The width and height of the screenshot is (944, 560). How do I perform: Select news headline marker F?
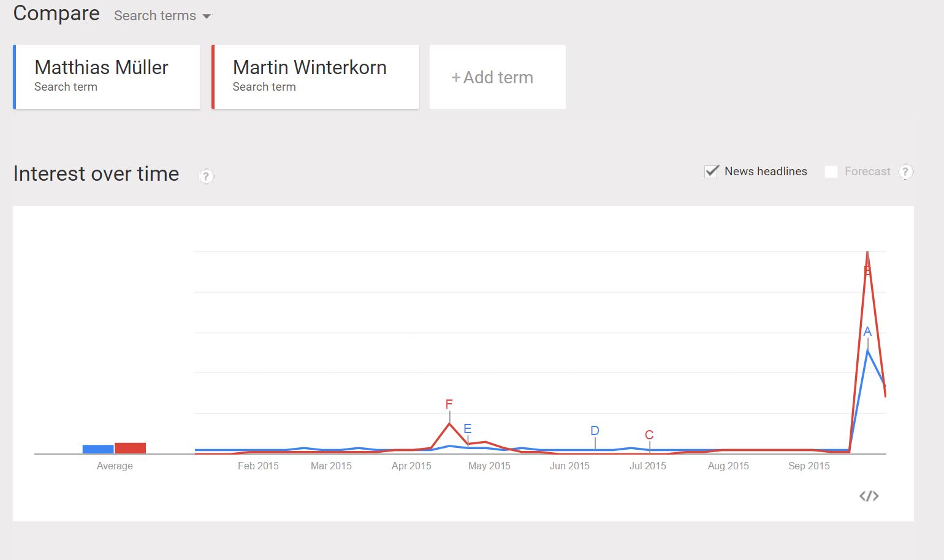(449, 404)
